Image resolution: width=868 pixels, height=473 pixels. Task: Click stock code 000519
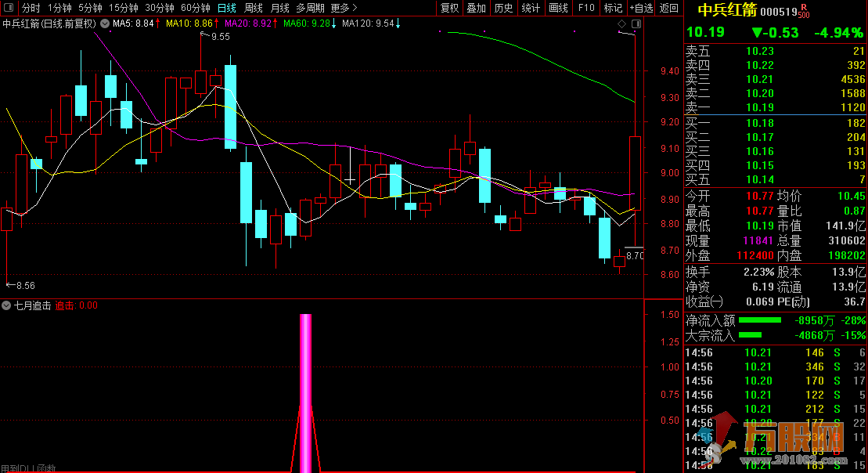pos(778,12)
